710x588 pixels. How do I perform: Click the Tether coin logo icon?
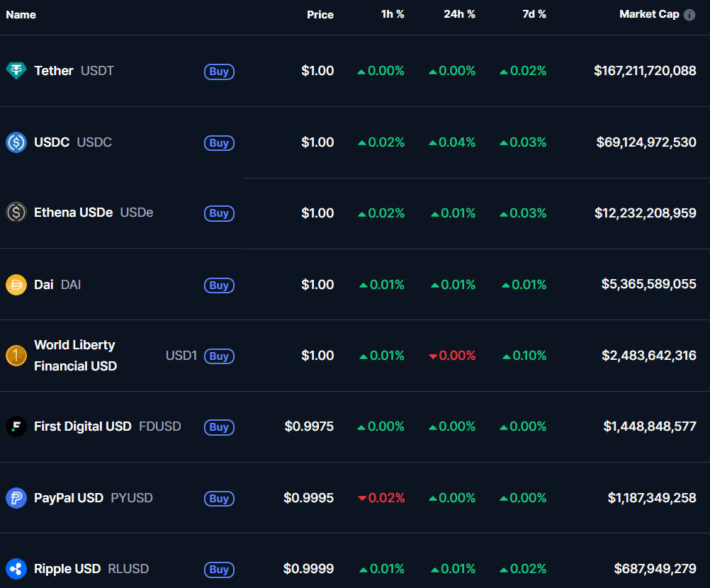pos(16,71)
